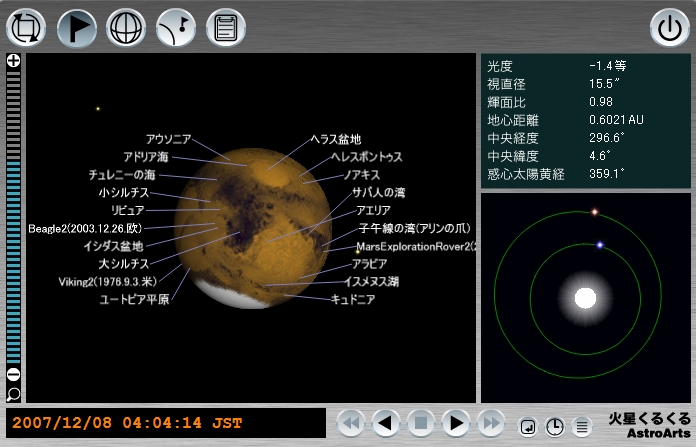The height and width of the screenshot is (447, 696).
Task: Click the 輝面比 value 0.98
Action: coord(601,102)
